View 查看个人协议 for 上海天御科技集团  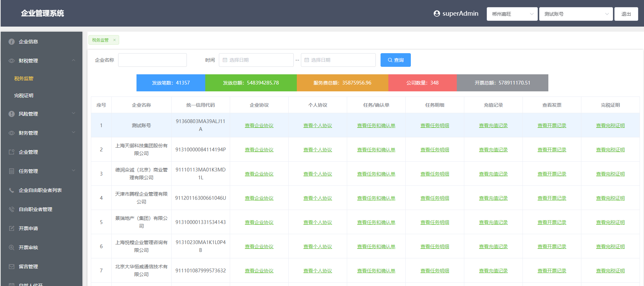(x=318, y=150)
